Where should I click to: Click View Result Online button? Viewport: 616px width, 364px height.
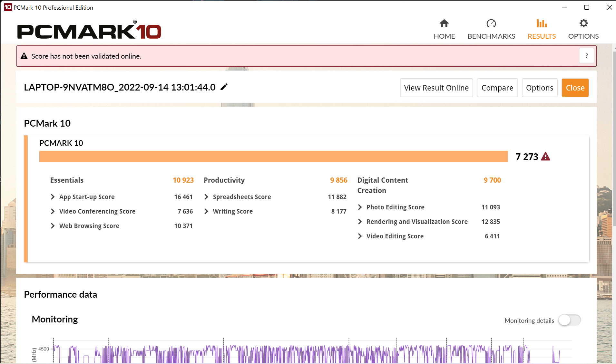pyautogui.click(x=436, y=88)
